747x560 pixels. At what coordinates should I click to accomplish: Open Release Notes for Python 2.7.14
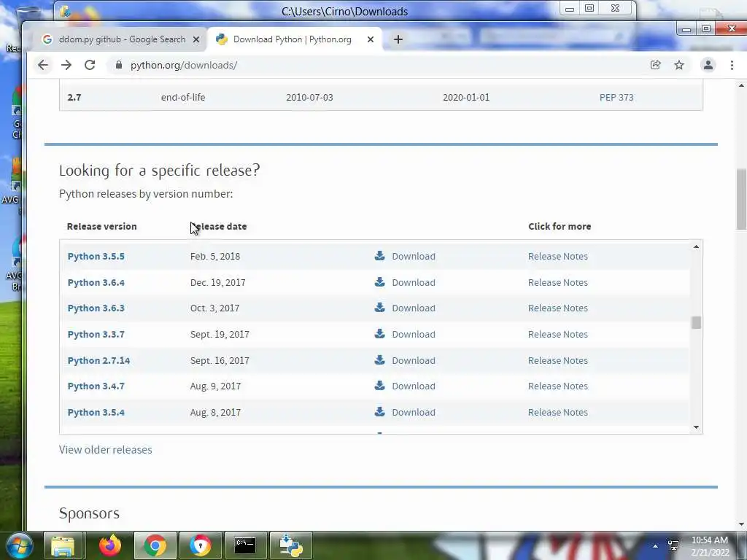[x=558, y=360]
